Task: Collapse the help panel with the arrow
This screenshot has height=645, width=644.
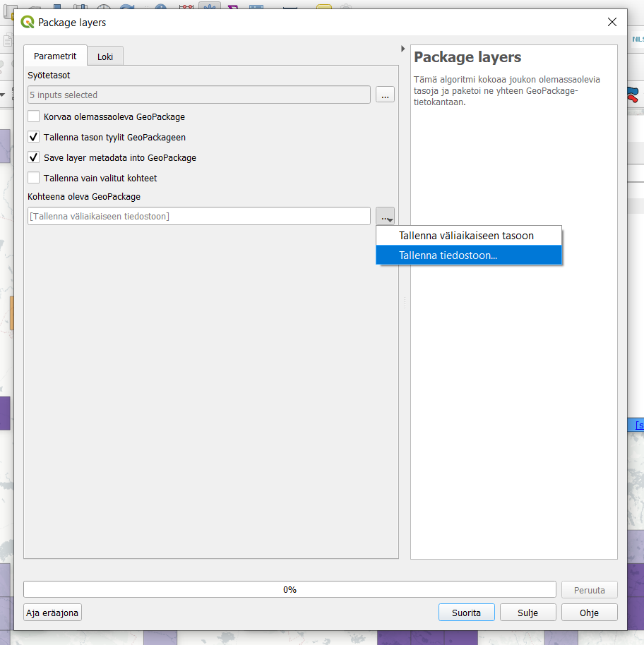Action: (402, 49)
